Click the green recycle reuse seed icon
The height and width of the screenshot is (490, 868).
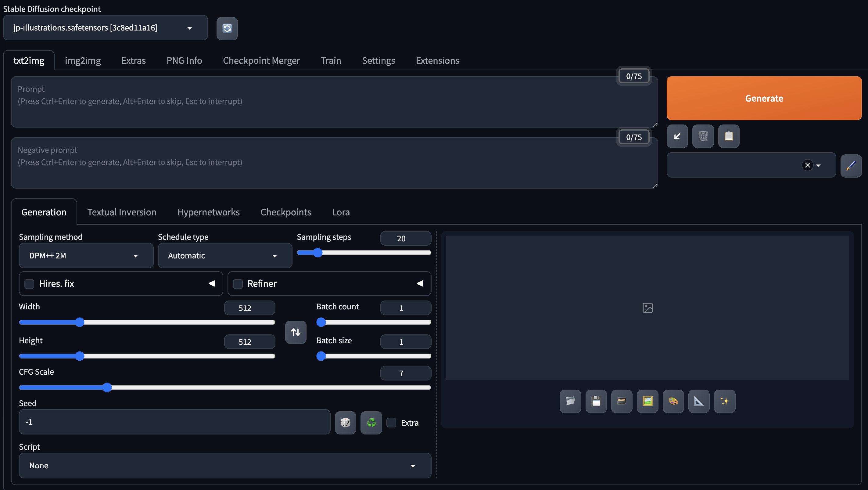(371, 423)
